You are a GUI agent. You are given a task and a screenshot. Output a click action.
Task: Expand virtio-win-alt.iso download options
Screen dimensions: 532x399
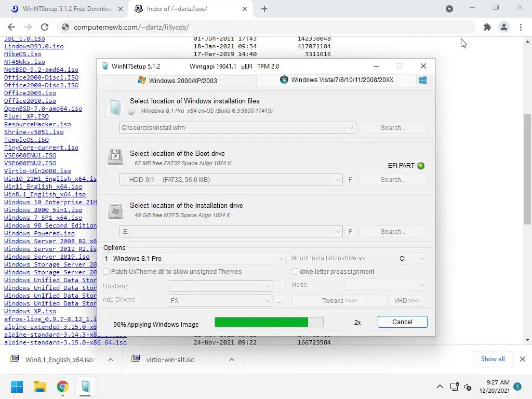pos(232,360)
